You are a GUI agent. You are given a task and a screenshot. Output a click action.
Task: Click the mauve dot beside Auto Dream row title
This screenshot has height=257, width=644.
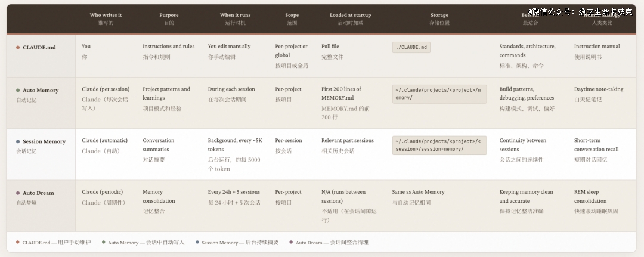pyautogui.click(x=18, y=193)
